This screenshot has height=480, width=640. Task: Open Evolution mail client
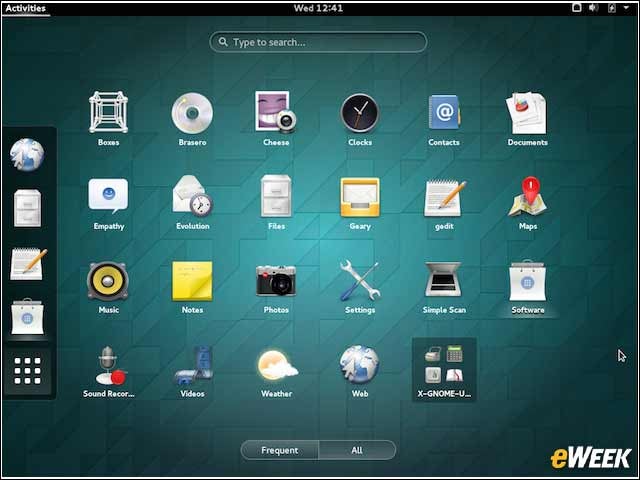click(193, 203)
